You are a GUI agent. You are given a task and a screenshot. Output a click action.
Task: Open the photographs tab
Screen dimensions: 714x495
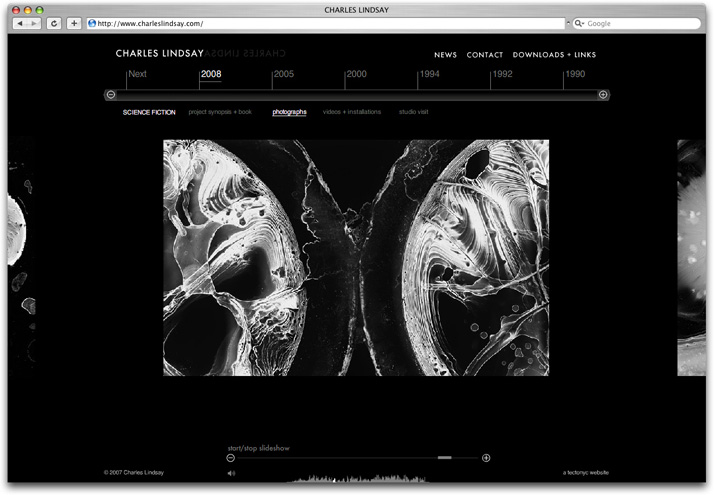tap(289, 112)
